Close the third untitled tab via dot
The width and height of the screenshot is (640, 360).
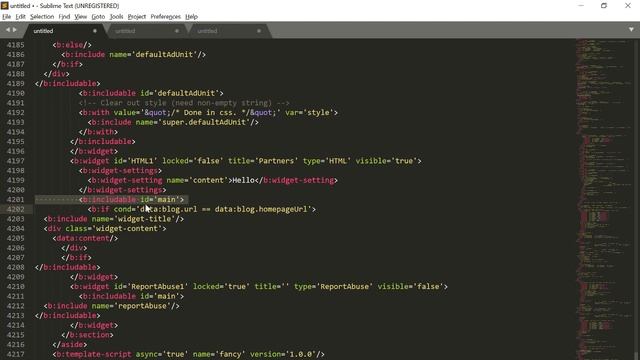pyautogui.click(x=259, y=31)
